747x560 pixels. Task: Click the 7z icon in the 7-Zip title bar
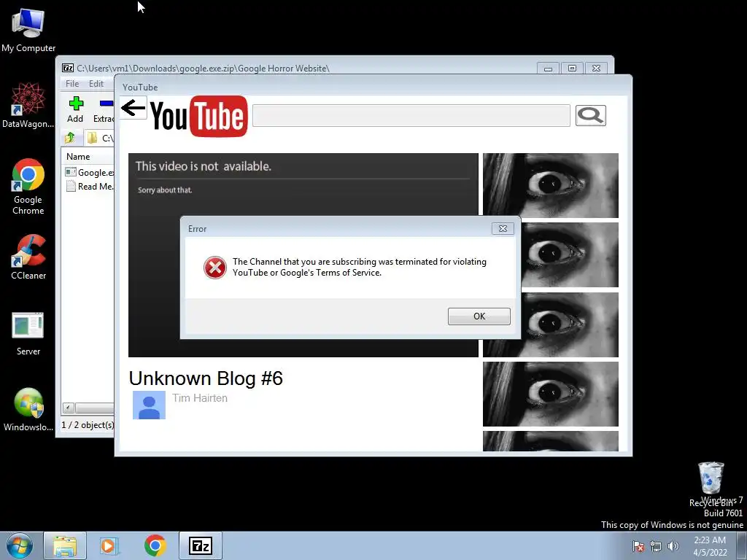coord(68,68)
